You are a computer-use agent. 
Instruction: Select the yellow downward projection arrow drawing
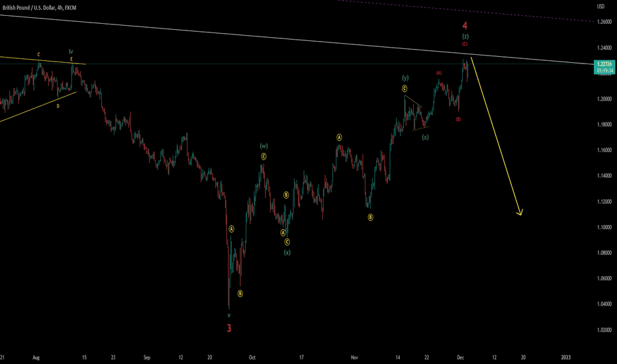496,136
